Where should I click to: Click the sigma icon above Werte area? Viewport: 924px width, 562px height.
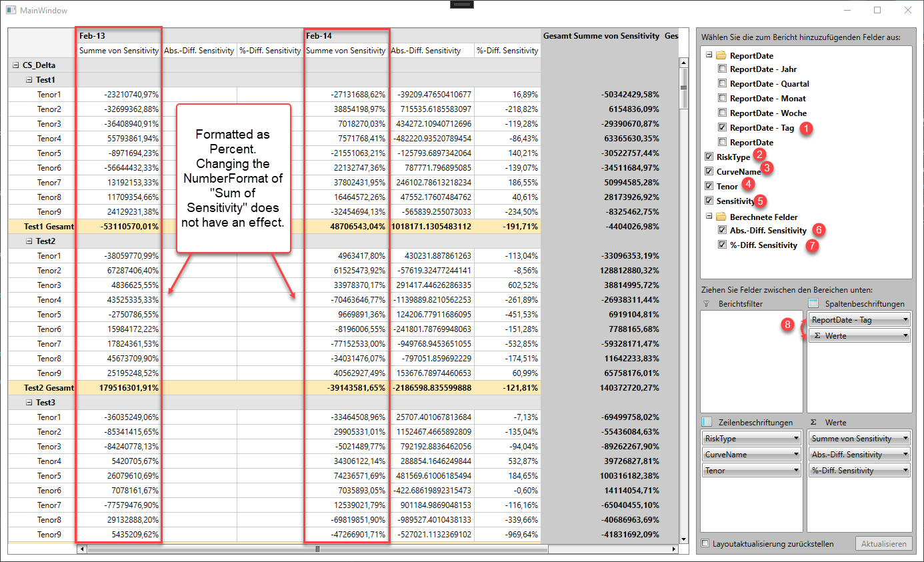click(x=813, y=422)
